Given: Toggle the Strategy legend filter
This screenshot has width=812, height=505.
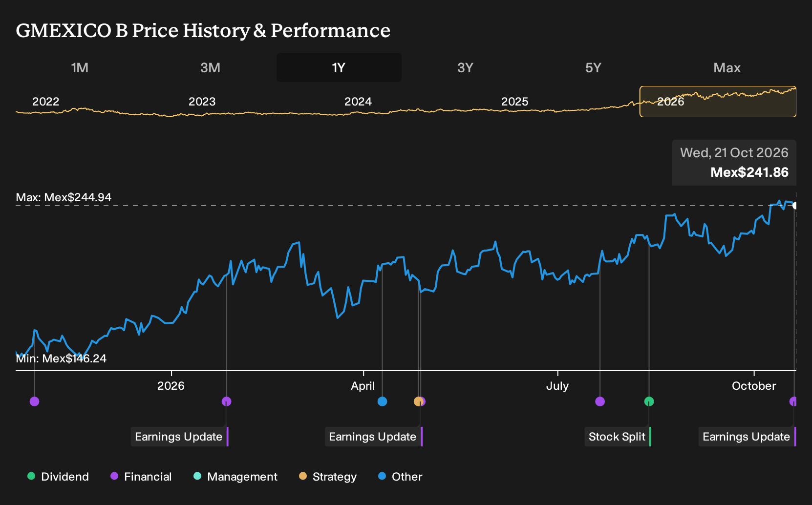Looking at the screenshot, I should click(x=328, y=477).
